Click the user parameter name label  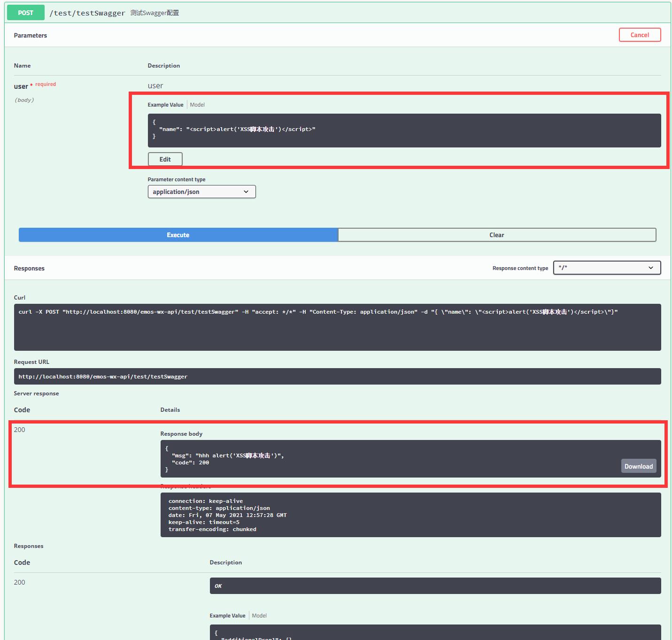tap(21, 86)
